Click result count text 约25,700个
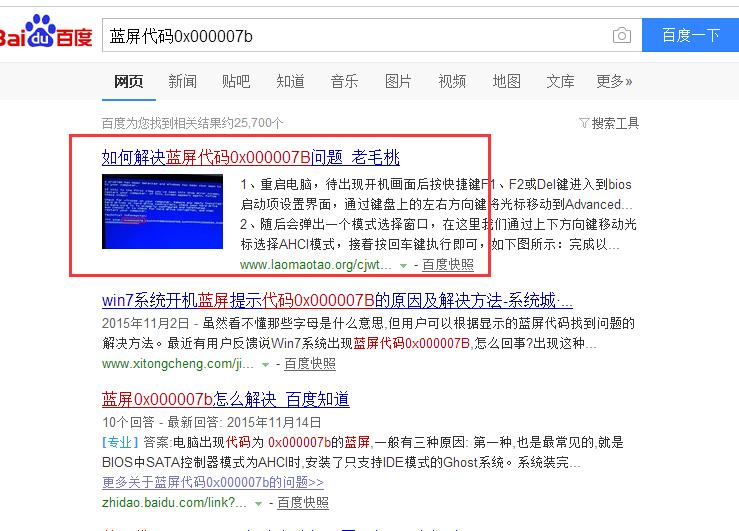Screen dimensions: 739x531 pyautogui.click(x=252, y=123)
